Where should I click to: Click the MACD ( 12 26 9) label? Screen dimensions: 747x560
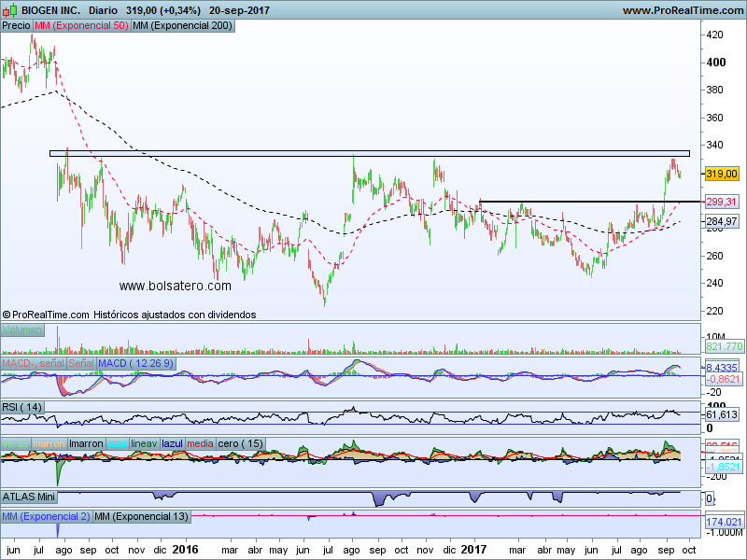(135, 362)
